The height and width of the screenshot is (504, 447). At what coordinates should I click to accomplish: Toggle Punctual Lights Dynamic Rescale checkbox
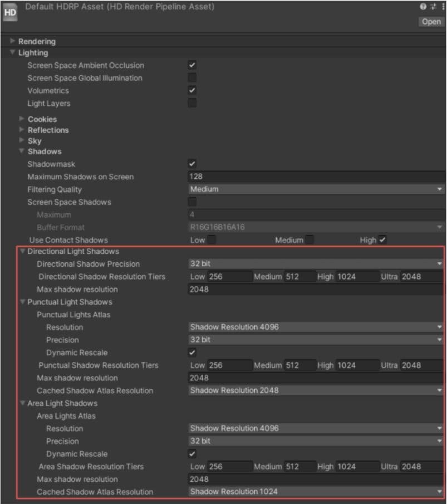(192, 353)
